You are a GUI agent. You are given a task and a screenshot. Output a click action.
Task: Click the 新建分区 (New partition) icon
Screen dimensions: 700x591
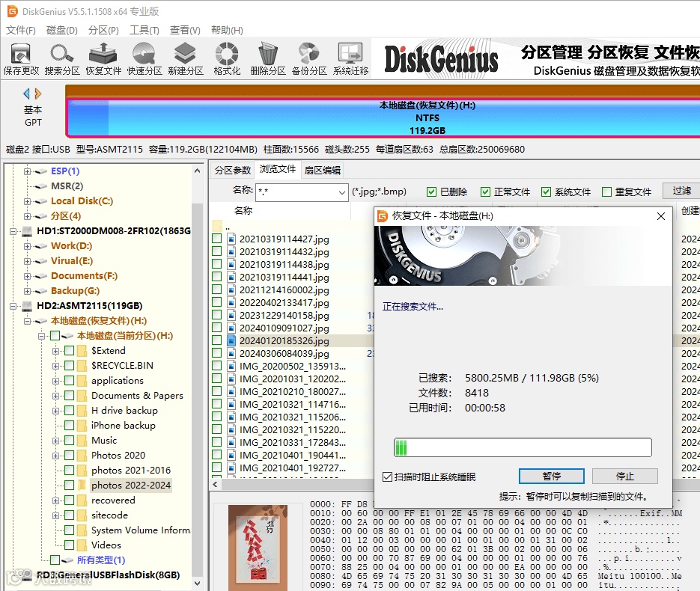tap(185, 59)
